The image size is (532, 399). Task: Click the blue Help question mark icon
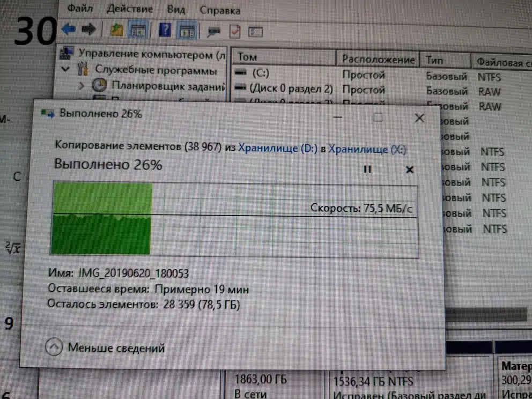tap(165, 31)
